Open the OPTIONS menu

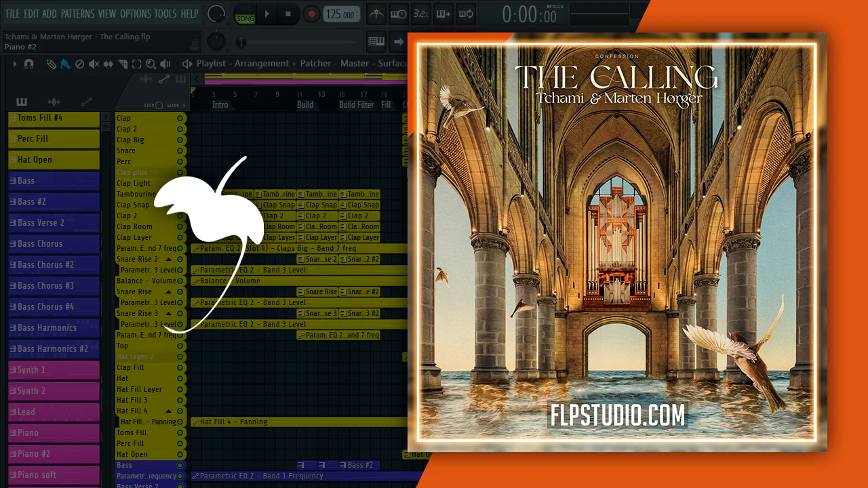(x=135, y=14)
